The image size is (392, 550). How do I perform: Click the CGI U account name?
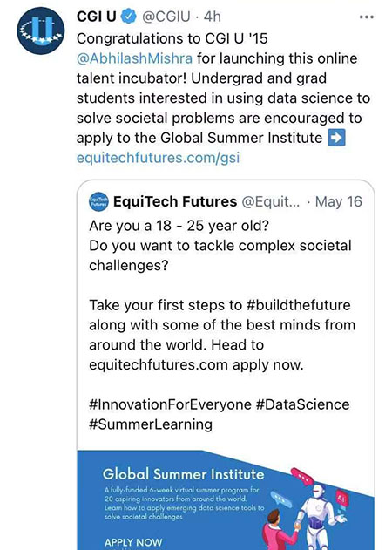[96, 17]
